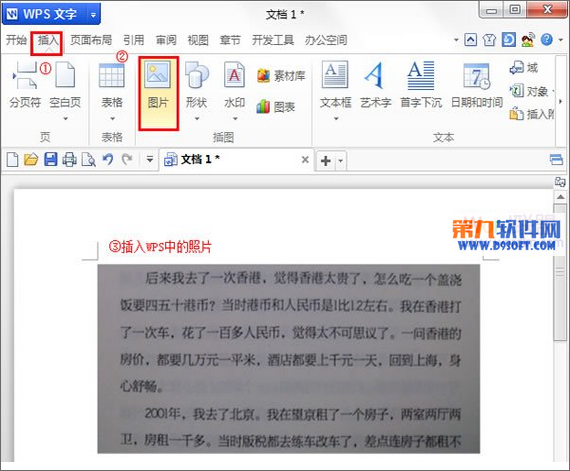The height and width of the screenshot is (471, 570).
Task: Expand the 表格 table dropdown
Action: [x=112, y=118]
